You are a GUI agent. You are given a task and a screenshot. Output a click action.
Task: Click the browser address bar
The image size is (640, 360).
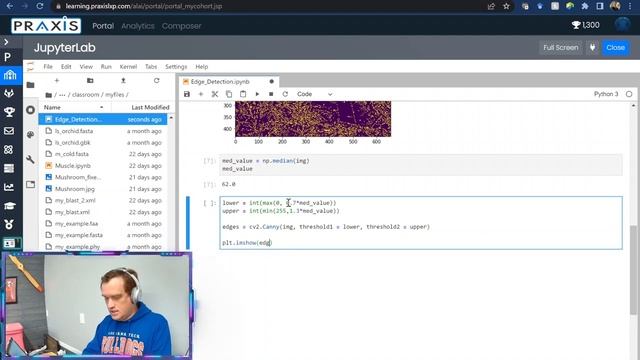point(269,6)
